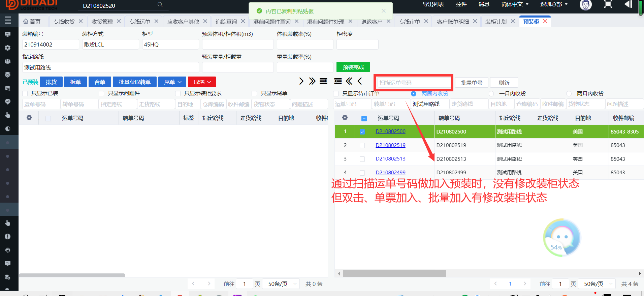
Task: Open the people group icon in sidebar
Action: 7,61
